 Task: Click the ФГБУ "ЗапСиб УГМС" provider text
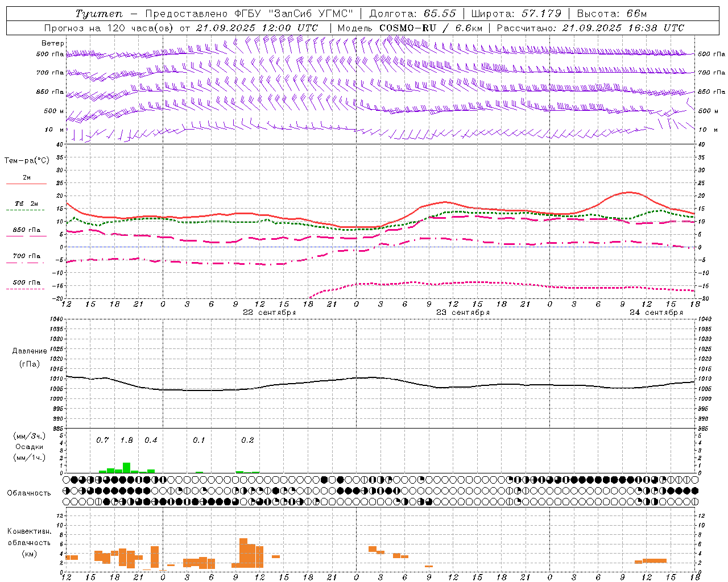click(x=294, y=14)
